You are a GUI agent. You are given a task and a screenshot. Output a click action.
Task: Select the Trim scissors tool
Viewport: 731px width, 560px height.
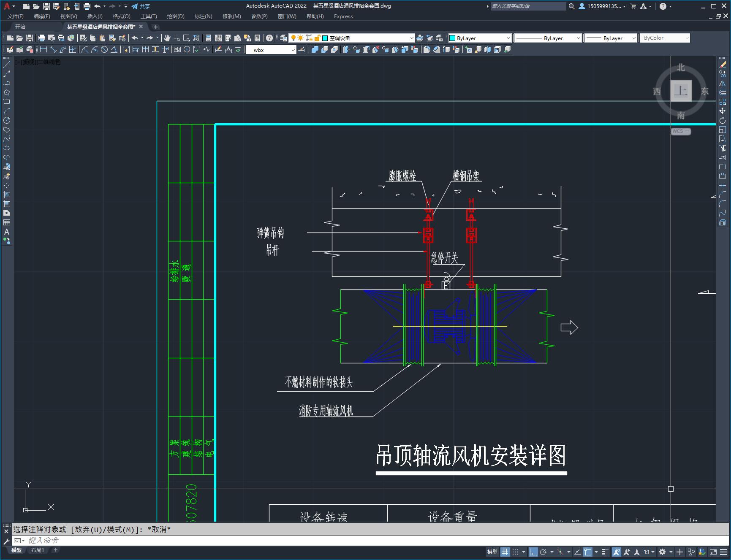click(x=723, y=148)
